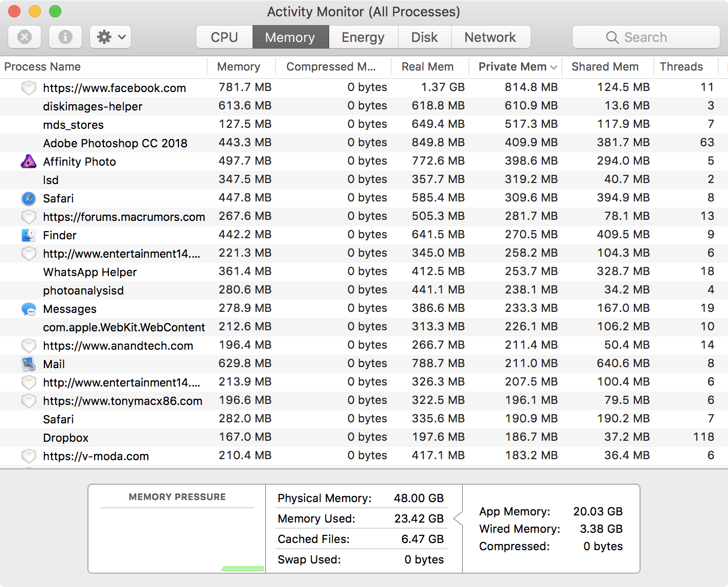Click the Memory Used 23.42 GB value
728x587 pixels.
[x=419, y=518]
